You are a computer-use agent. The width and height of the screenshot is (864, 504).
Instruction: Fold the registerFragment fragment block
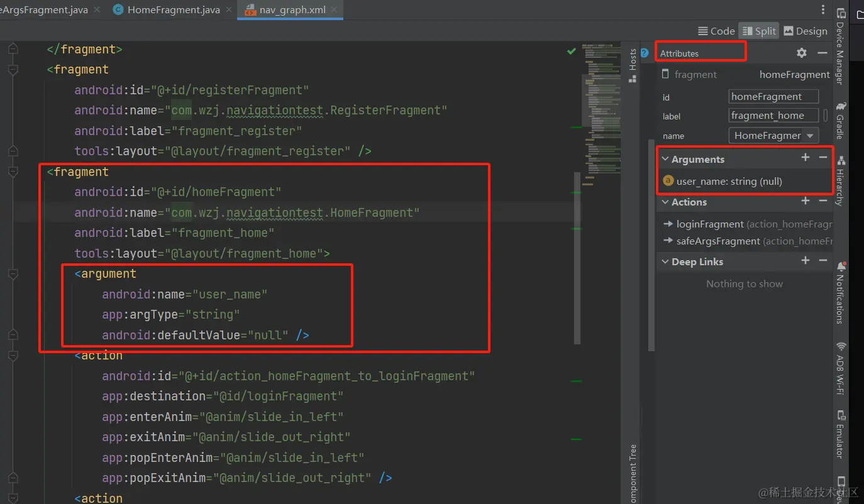[13, 69]
